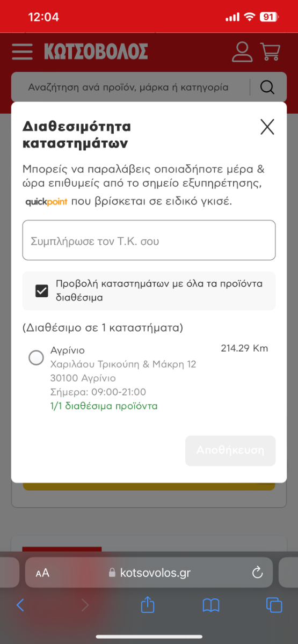Image resolution: width=298 pixels, height=644 pixels.
Task: Tap the product search field
Action: (x=129, y=87)
